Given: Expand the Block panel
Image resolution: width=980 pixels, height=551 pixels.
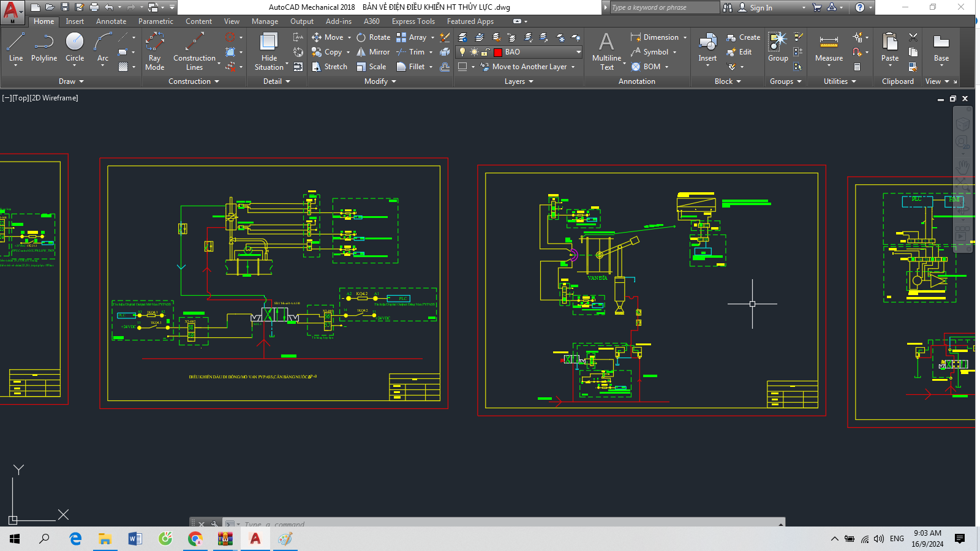Looking at the screenshot, I should pyautogui.click(x=728, y=81).
